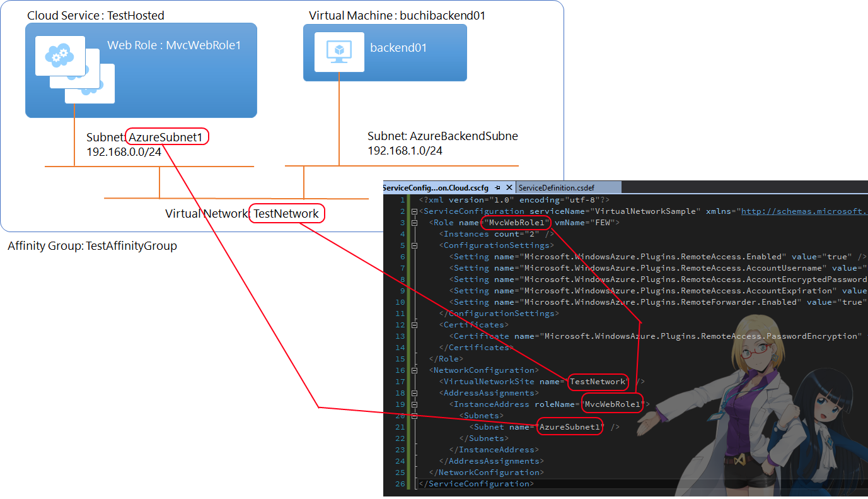The width and height of the screenshot is (868, 499).
Task: Click the RemoteAccess.AccountExpiration setting line
Action: 658,291
